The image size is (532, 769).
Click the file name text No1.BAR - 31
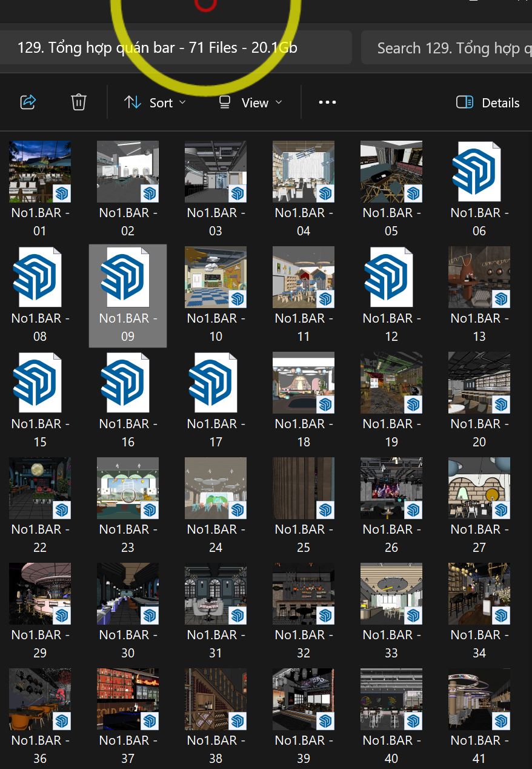click(x=216, y=644)
